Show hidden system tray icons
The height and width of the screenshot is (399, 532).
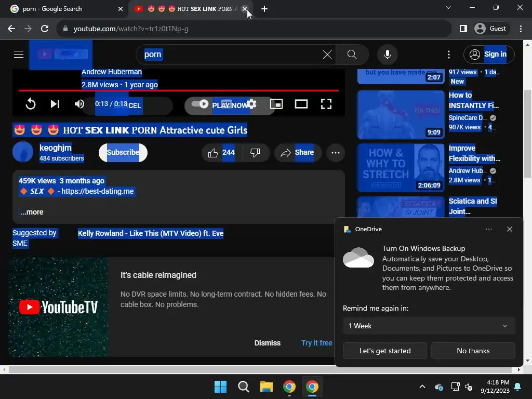point(422,387)
